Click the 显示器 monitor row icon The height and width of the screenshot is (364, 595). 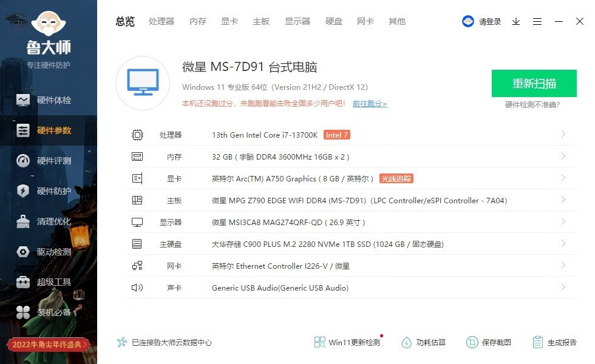(137, 222)
